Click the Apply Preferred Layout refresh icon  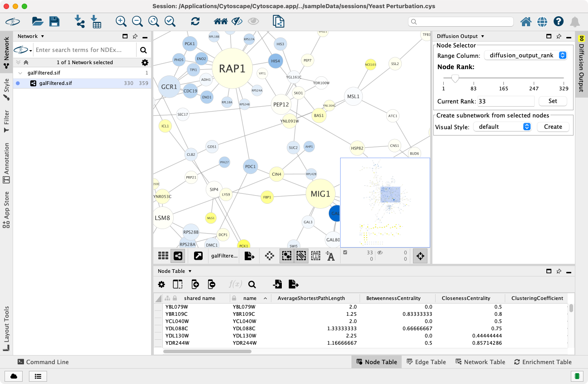pos(195,21)
